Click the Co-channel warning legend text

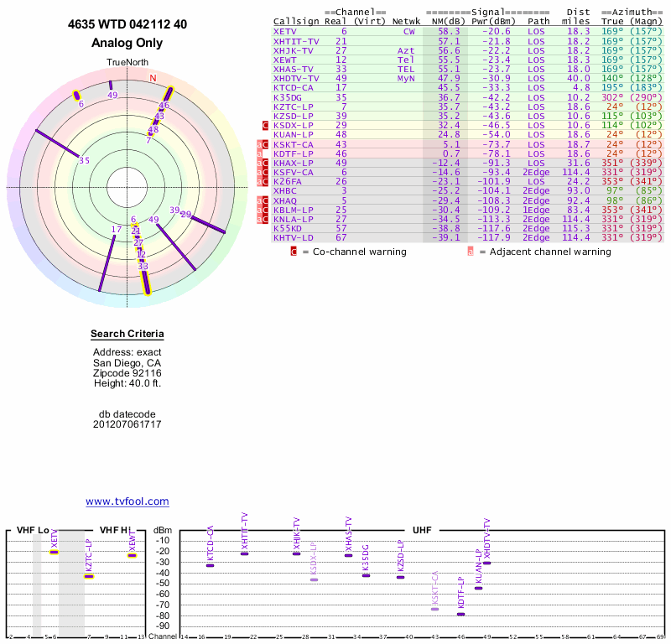[360, 252]
